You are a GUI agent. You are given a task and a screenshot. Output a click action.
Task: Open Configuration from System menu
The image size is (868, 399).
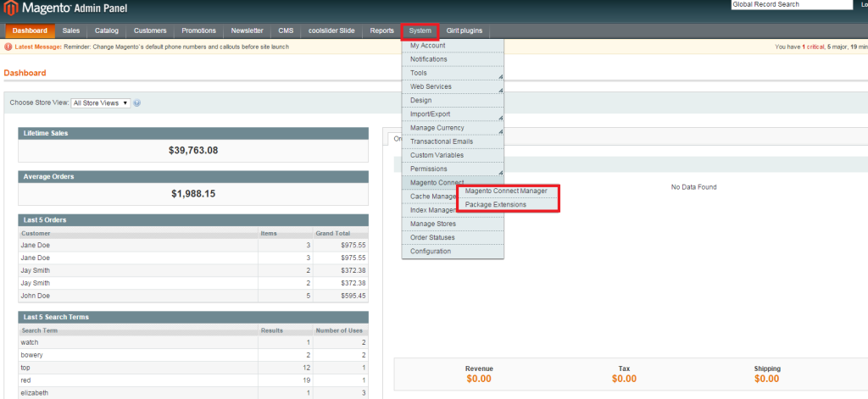(x=453, y=252)
